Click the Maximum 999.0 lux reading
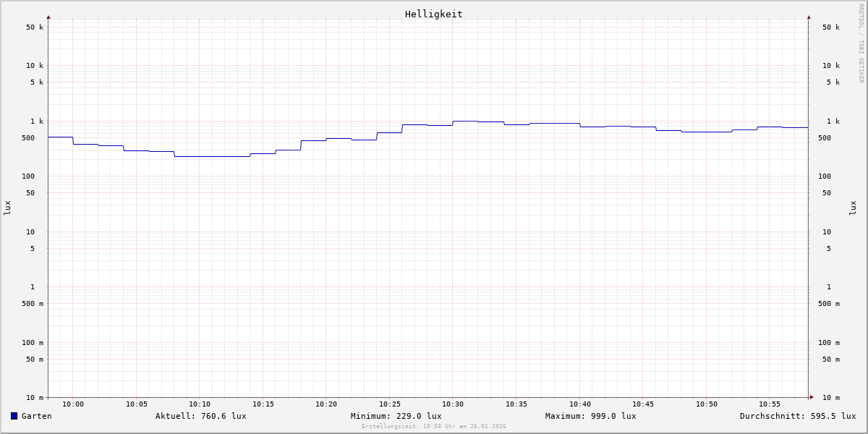This screenshot has width=868, height=434. tap(590, 416)
